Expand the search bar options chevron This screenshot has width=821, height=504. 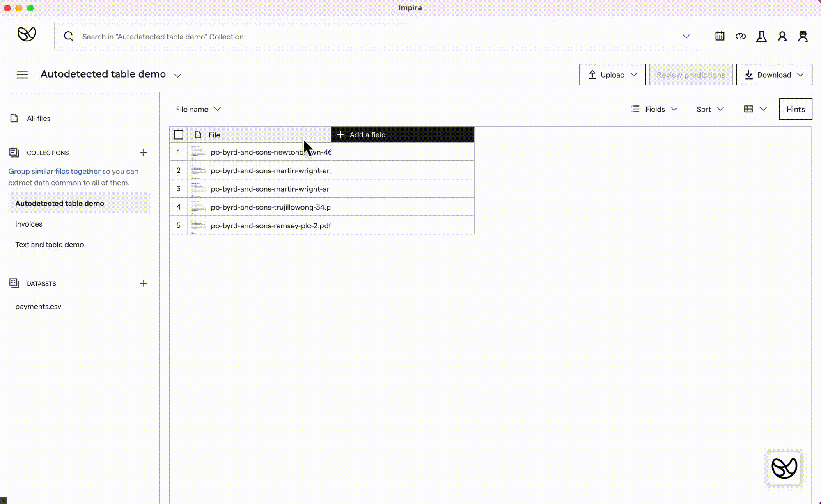[x=686, y=37]
